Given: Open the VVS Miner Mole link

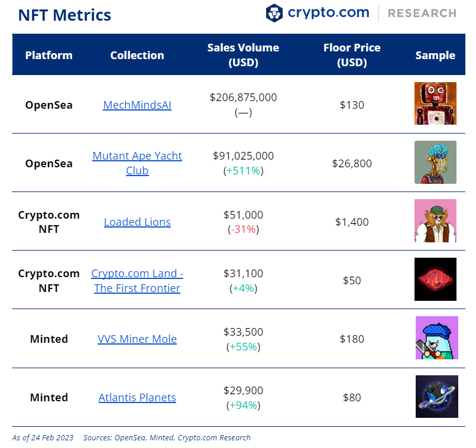Looking at the screenshot, I should [137, 339].
